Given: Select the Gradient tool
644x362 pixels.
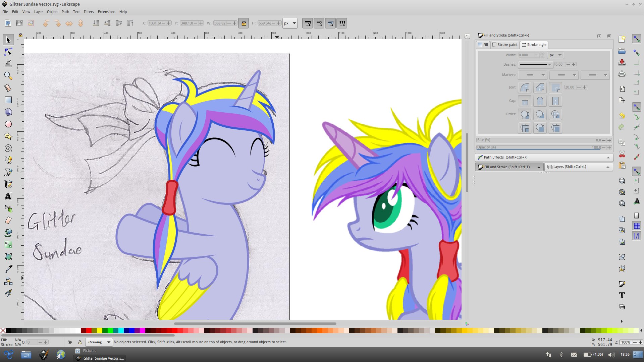Looking at the screenshot, I should pos(8,245).
